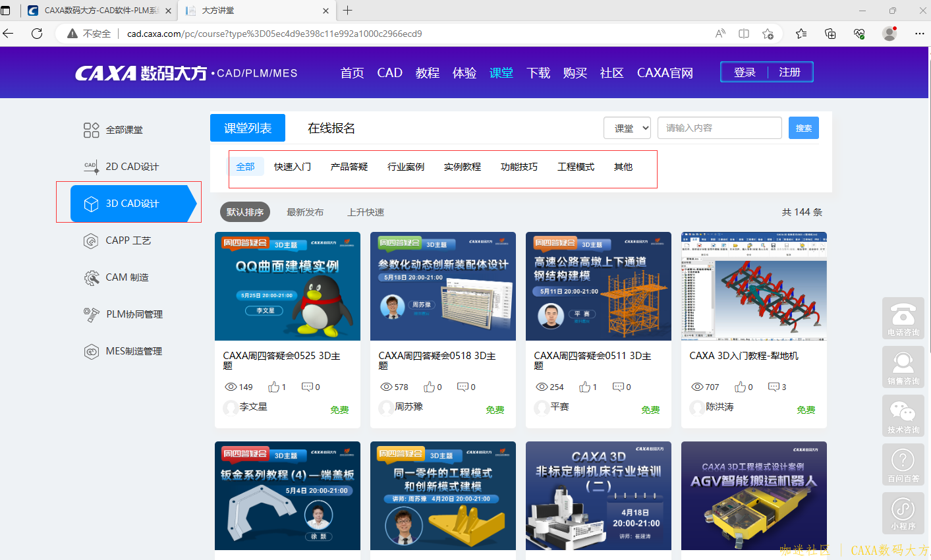Click the browser back arrow

pyautogui.click(x=9, y=34)
